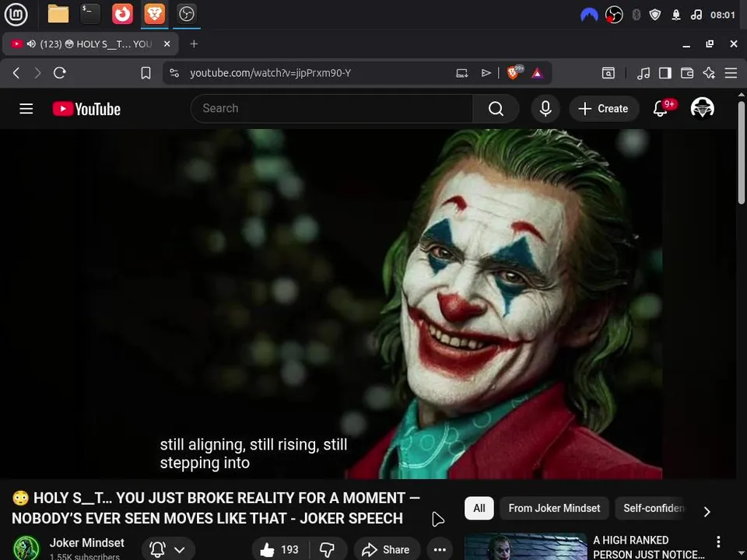Screen dimensions: 747x560
Task: Click the magnifying glass search button
Action: pyautogui.click(x=496, y=109)
